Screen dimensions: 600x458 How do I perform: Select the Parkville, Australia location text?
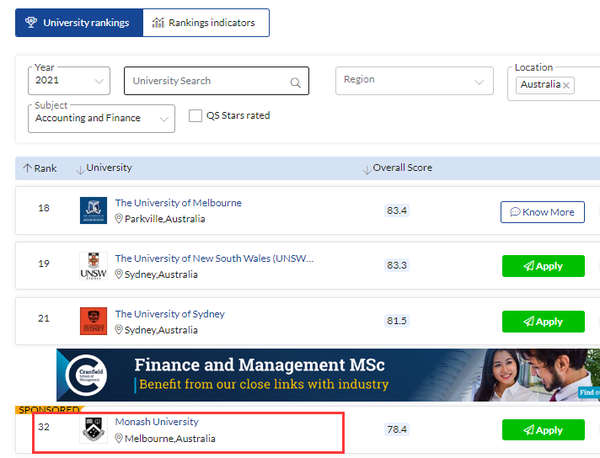click(165, 219)
